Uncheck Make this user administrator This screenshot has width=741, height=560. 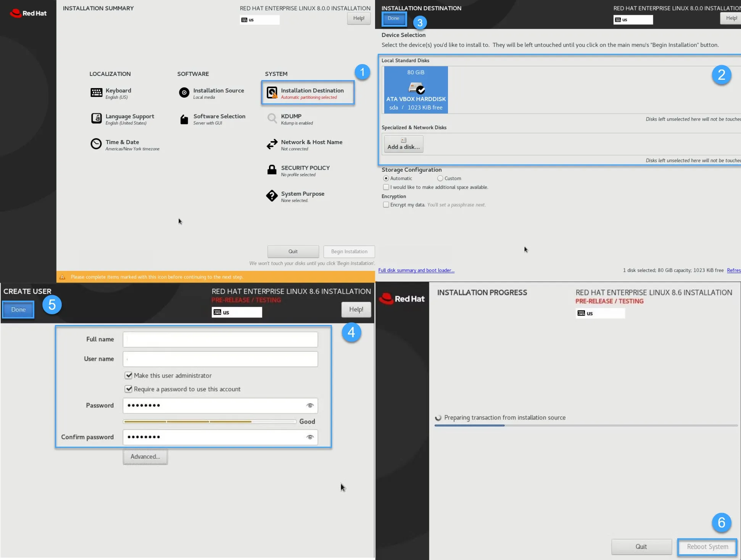(x=129, y=376)
